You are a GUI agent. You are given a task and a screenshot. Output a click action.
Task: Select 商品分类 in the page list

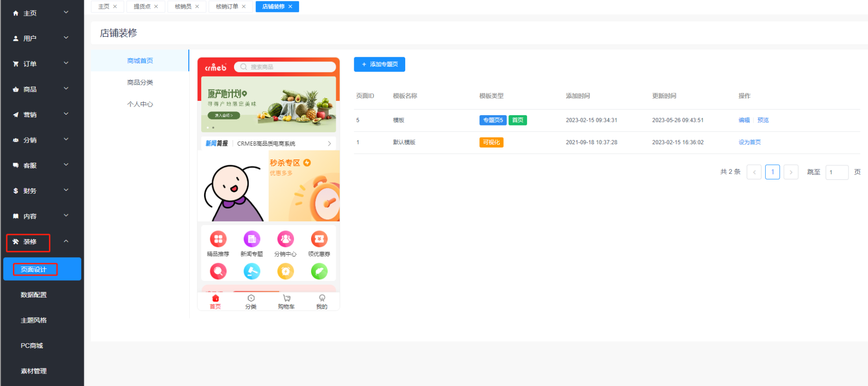click(x=140, y=82)
